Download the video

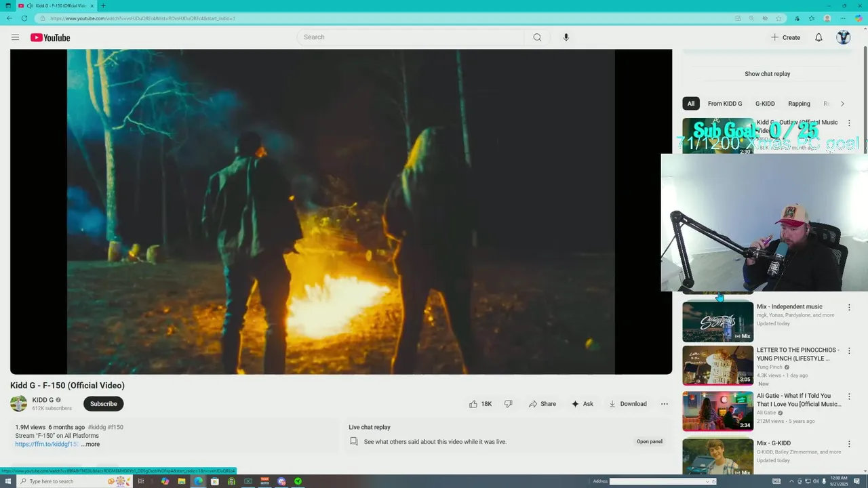pyautogui.click(x=627, y=404)
